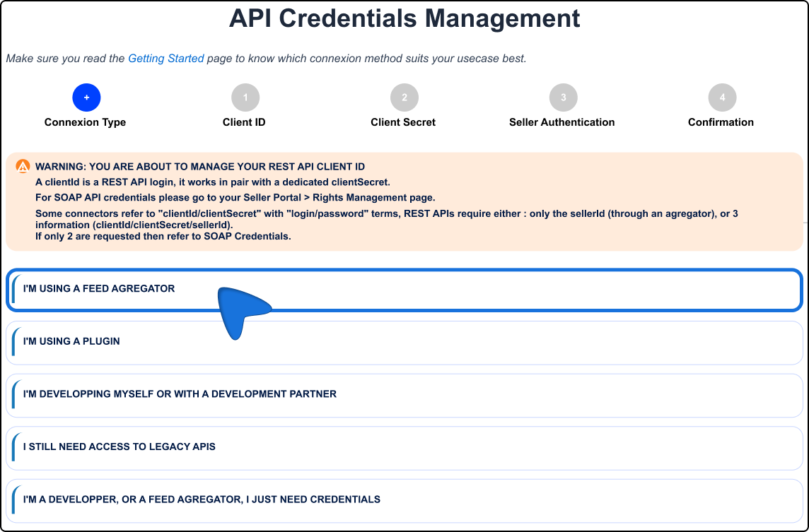Viewport: 809px width, 532px height.
Task: Click the SOAP API credentials Rights Management line
Action: click(235, 197)
